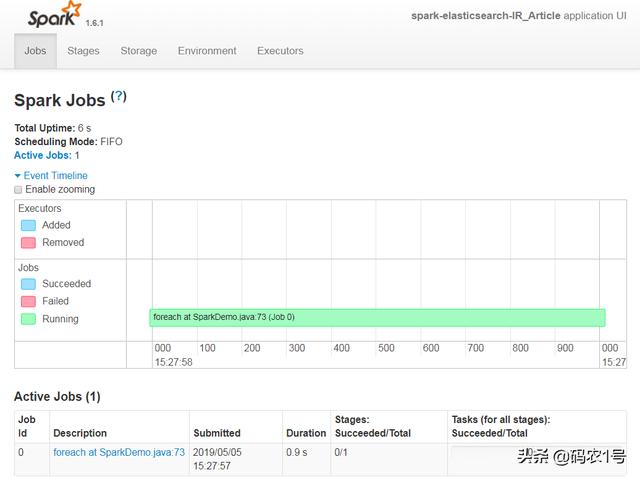Click the (?) help link beside Spark Jobs
This screenshot has width=640, height=478.
coord(119,97)
